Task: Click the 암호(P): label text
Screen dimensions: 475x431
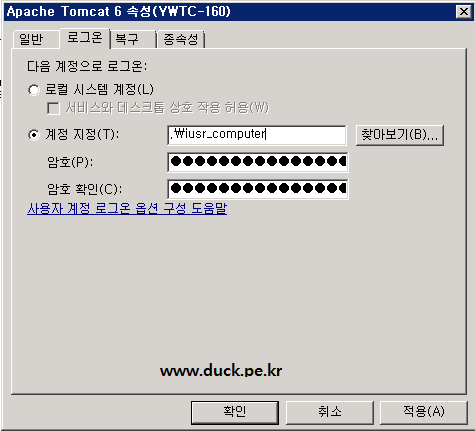Action: pyautogui.click(x=70, y=162)
